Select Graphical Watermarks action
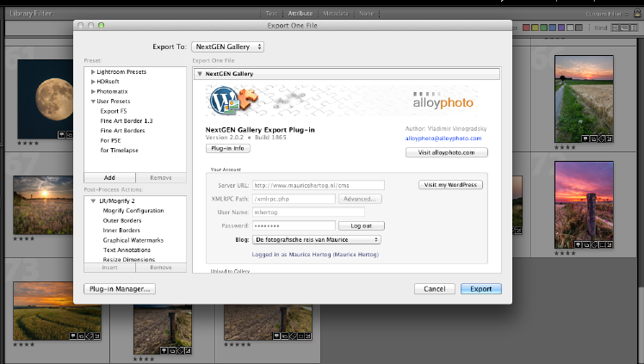644x364 pixels. coord(133,240)
